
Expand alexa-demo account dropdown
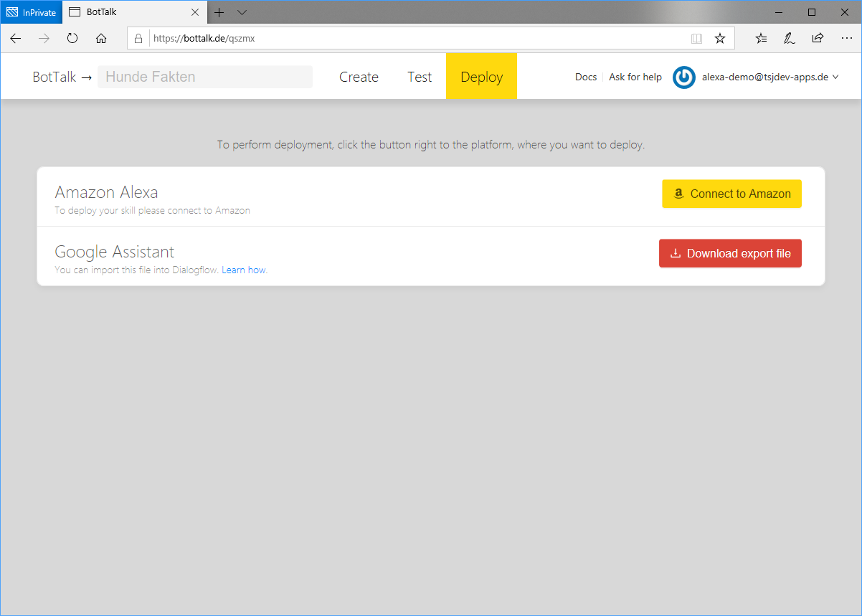(836, 77)
